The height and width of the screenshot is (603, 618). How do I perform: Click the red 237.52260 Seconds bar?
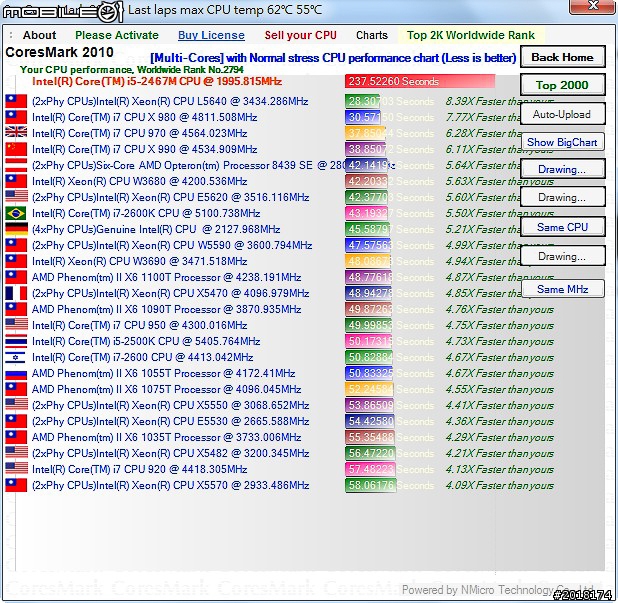(420, 81)
